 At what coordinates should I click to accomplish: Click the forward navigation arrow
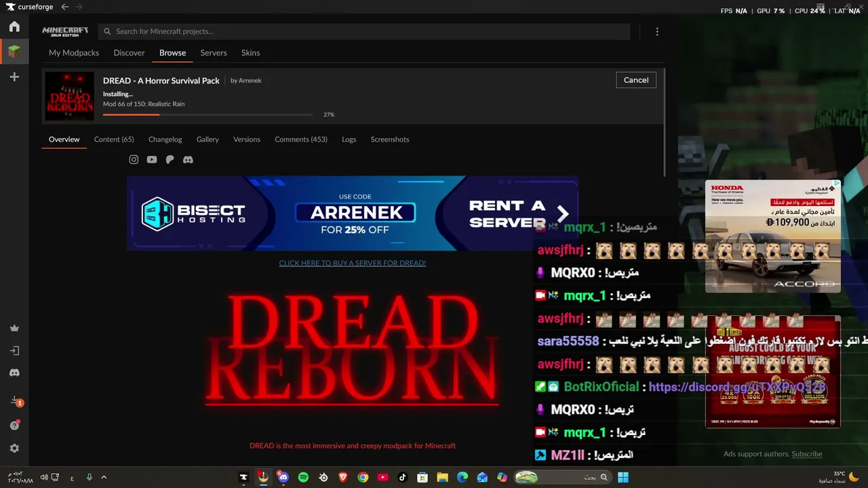tap(79, 7)
